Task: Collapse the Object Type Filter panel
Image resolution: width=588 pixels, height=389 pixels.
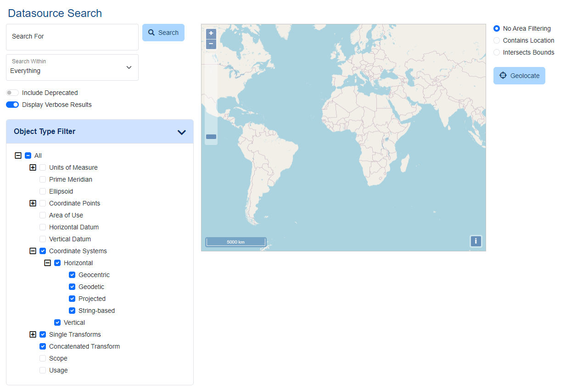Action: click(x=181, y=132)
